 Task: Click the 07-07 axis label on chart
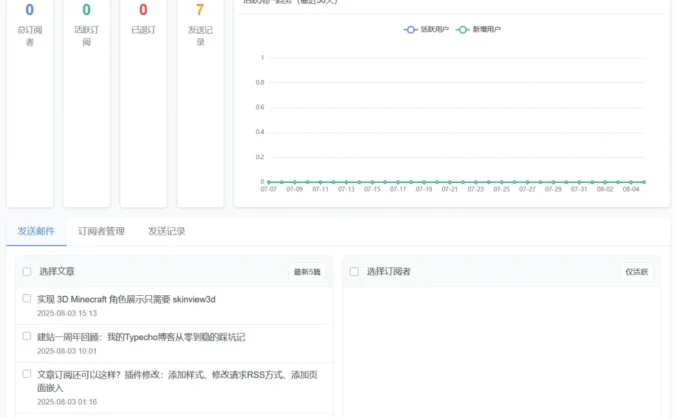click(x=269, y=189)
